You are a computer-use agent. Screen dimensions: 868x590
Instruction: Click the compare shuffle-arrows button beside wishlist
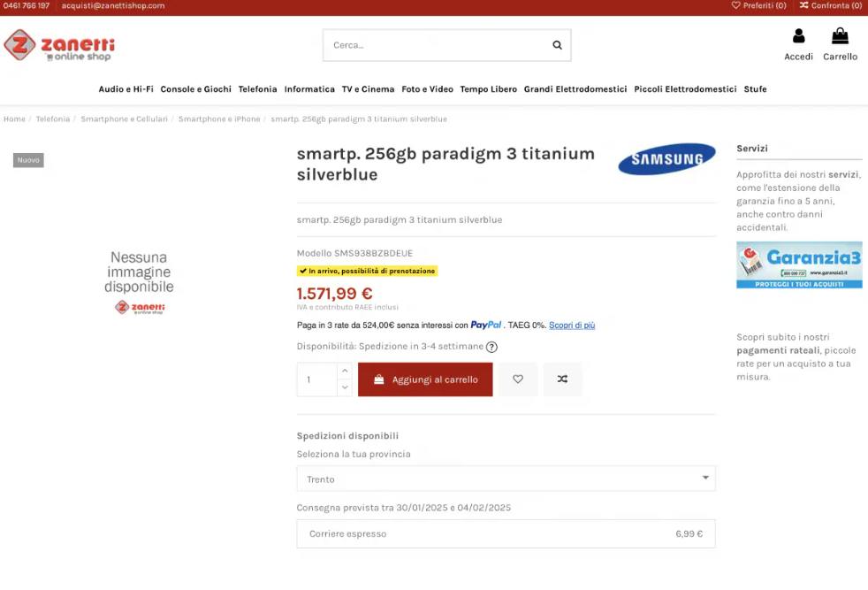(x=562, y=379)
